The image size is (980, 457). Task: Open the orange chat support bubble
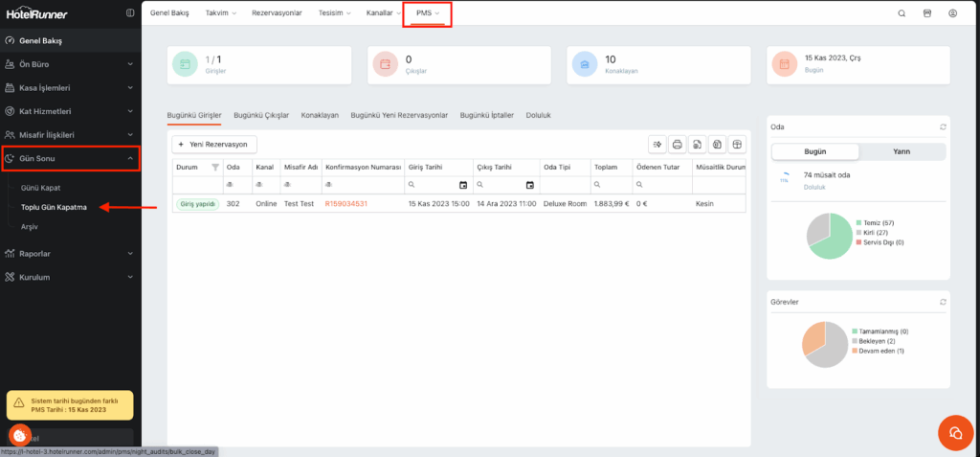953,432
